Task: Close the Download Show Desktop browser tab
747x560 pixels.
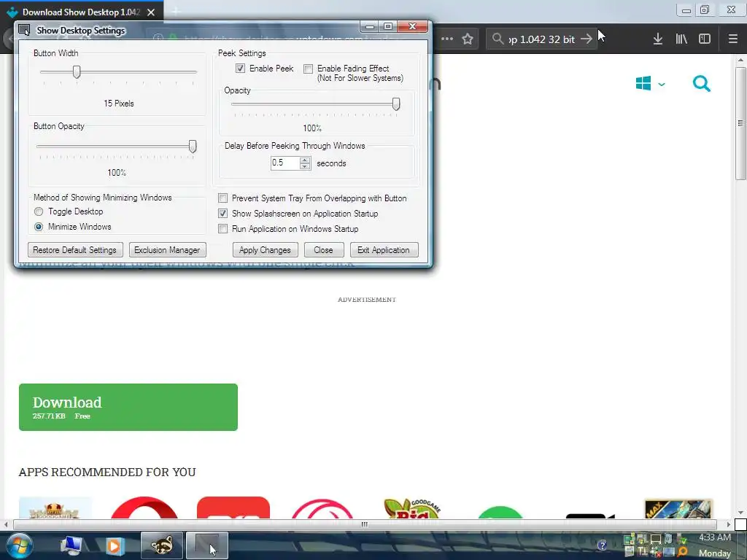Action: click(151, 12)
